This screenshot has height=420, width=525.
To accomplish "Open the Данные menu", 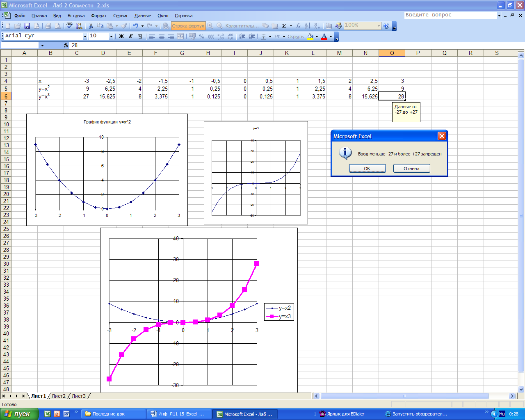I will click(143, 16).
